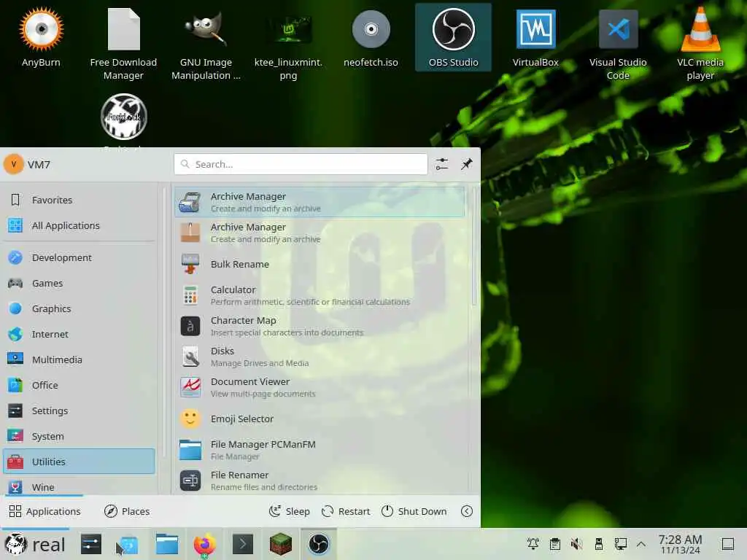Open the Games category
The width and height of the screenshot is (747, 560).
click(x=79, y=284)
